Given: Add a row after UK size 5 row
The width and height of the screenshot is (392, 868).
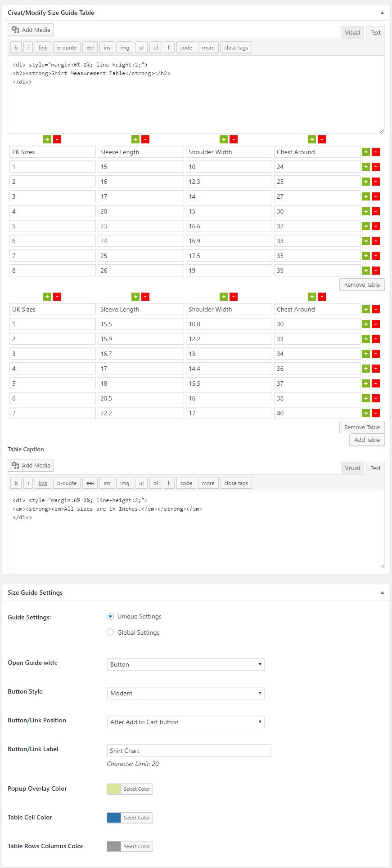Looking at the screenshot, I should pos(366,383).
